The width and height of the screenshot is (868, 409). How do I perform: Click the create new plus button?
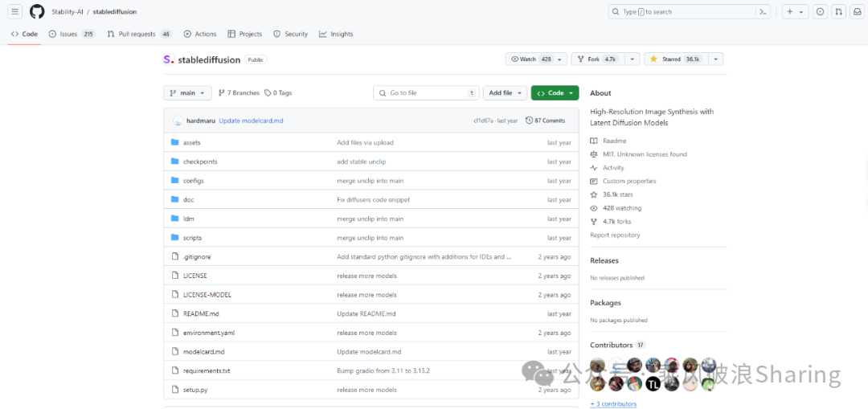[x=795, y=11]
